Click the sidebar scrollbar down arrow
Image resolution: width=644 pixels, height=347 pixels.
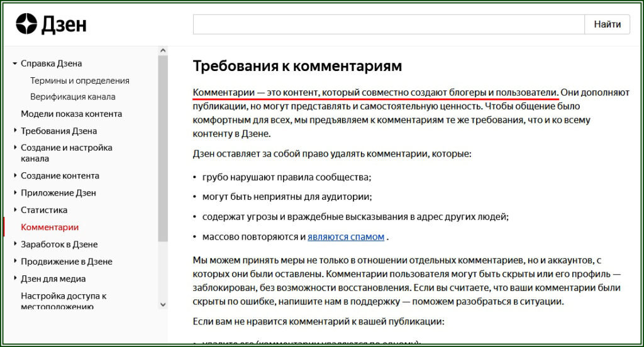tap(163, 305)
